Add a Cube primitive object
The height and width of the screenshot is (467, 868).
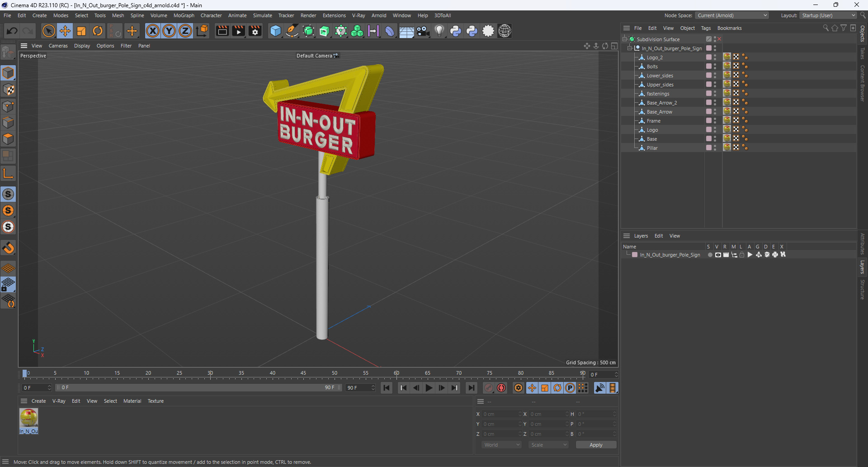(275, 31)
